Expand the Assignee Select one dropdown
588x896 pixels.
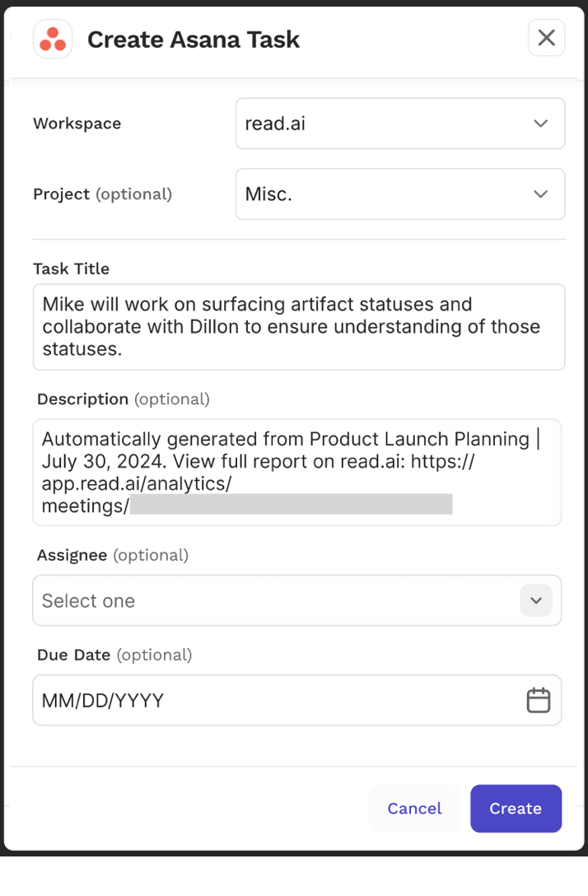[x=296, y=600]
